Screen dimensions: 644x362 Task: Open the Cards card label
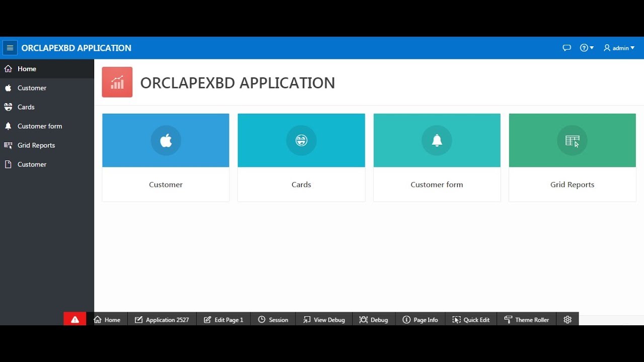pos(301,185)
